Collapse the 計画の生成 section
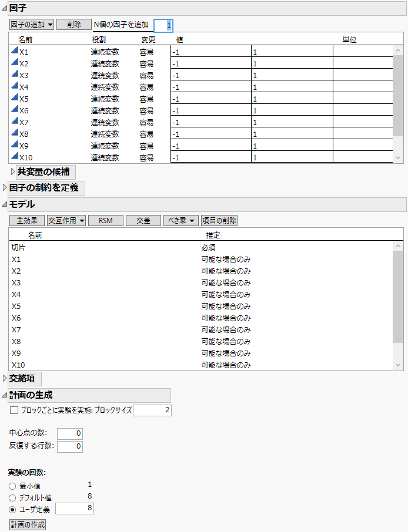Image resolution: width=408 pixels, height=532 pixels. pyautogui.click(x=5, y=395)
